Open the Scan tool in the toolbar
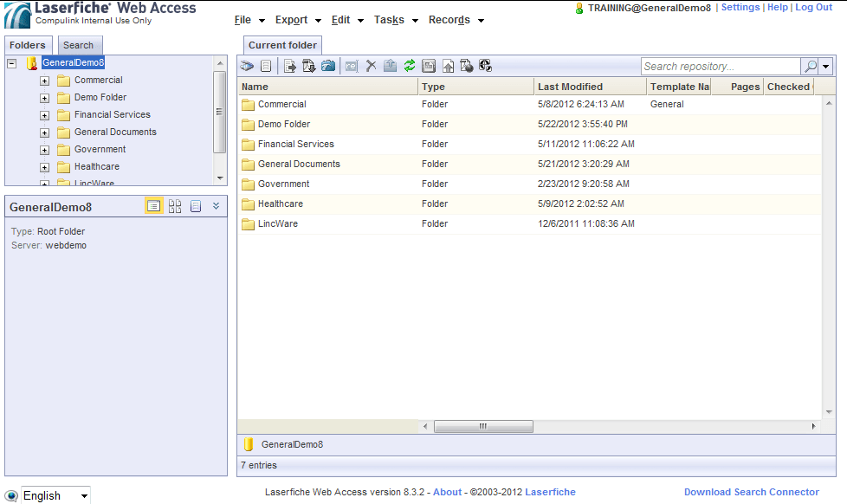847x504 pixels. (246, 65)
